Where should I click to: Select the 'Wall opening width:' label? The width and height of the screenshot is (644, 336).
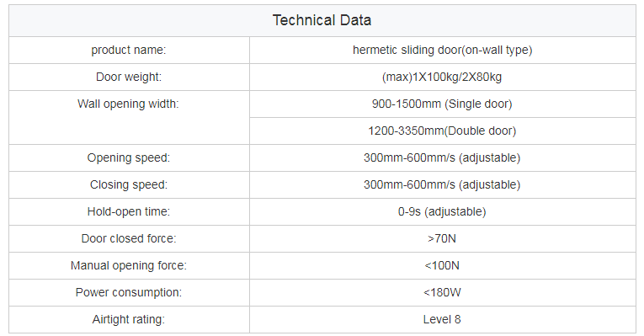point(128,104)
